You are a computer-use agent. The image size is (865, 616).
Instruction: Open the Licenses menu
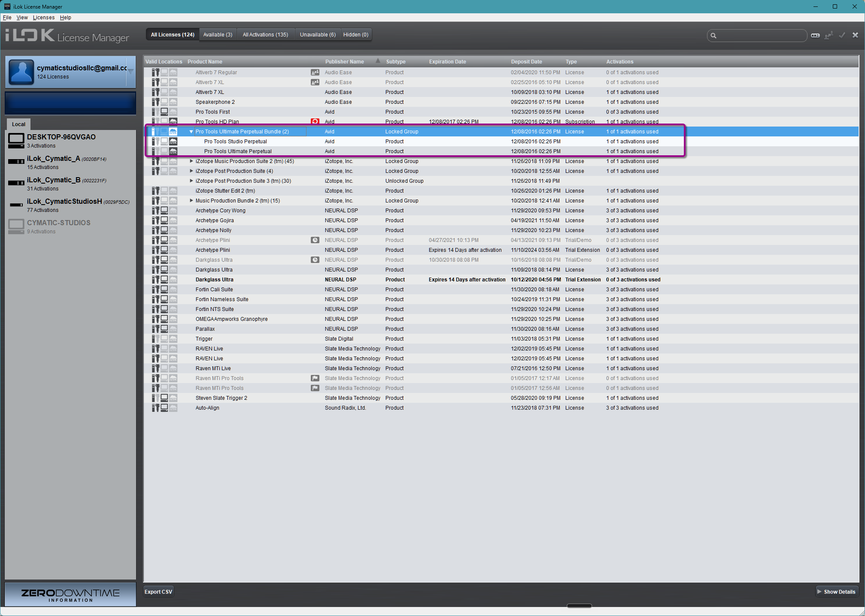(44, 18)
